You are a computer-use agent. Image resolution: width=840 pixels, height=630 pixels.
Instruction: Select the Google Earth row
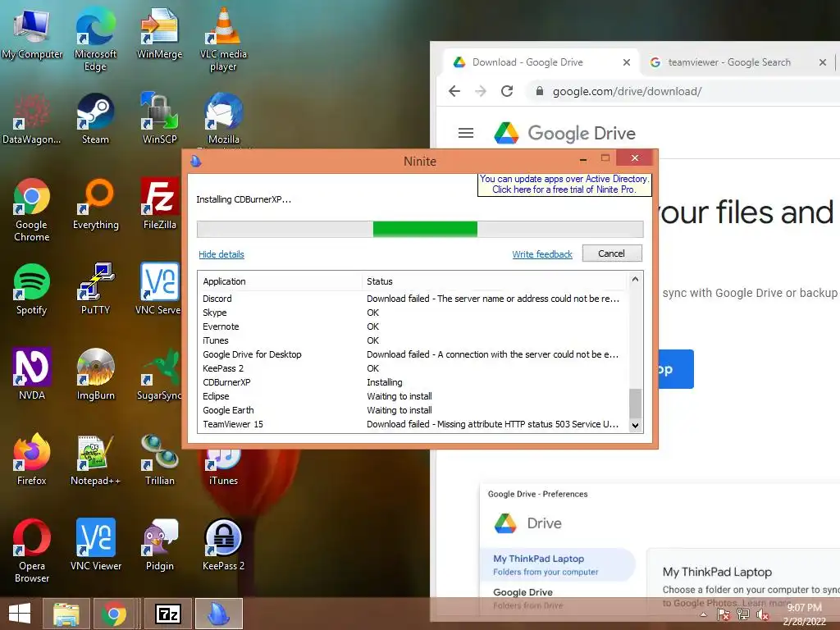tap(412, 410)
